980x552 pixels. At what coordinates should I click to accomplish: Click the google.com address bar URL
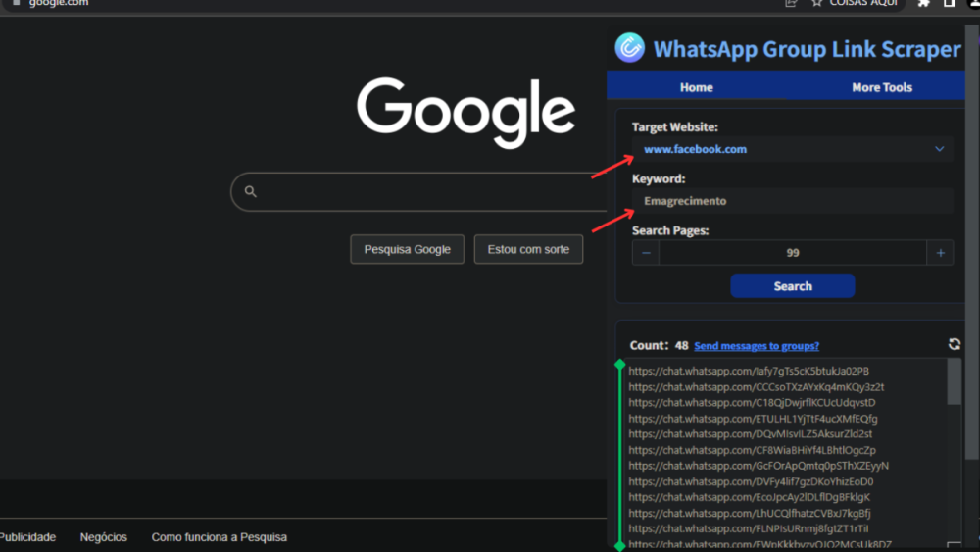pos(59,3)
